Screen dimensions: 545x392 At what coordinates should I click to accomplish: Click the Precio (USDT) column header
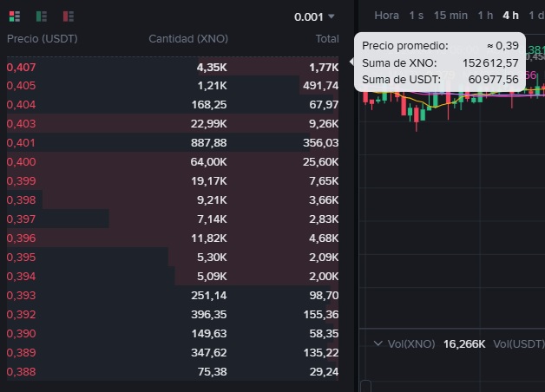point(42,38)
